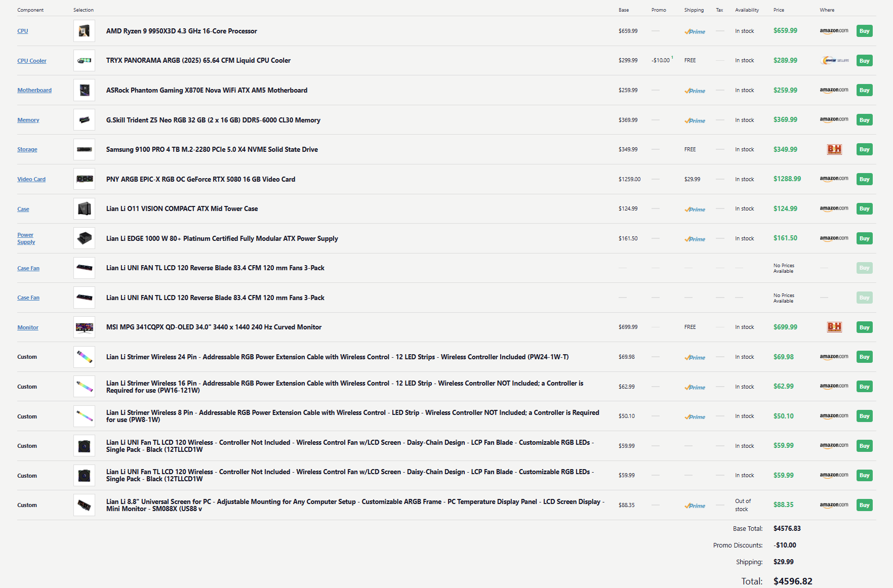Click the $4596.82 total amount
893x588 pixels.
pyautogui.click(x=793, y=581)
